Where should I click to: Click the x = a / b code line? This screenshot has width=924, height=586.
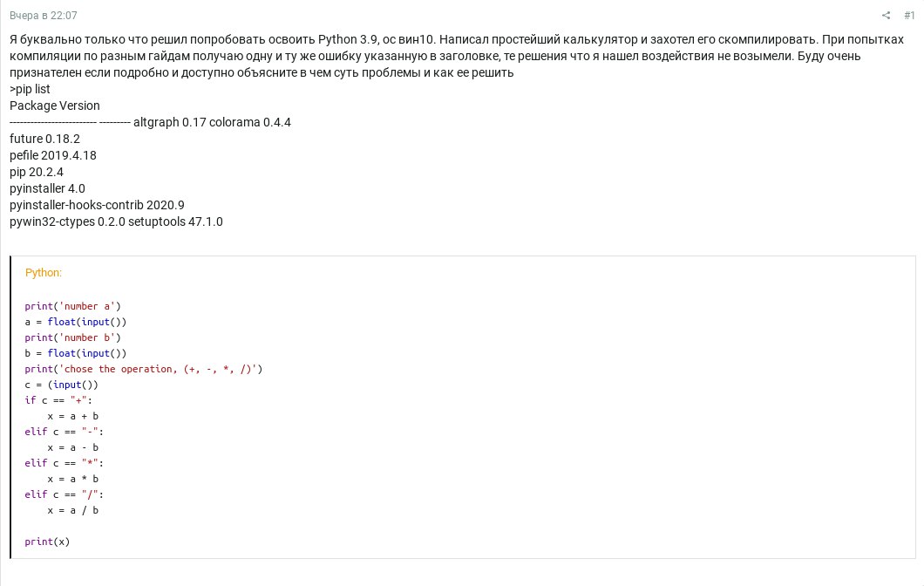(72, 510)
